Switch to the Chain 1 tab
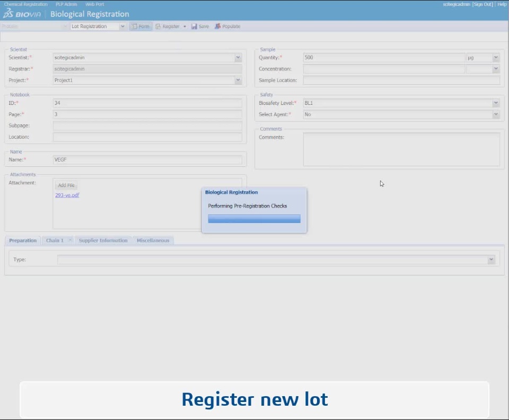The image size is (509, 420). click(x=55, y=240)
